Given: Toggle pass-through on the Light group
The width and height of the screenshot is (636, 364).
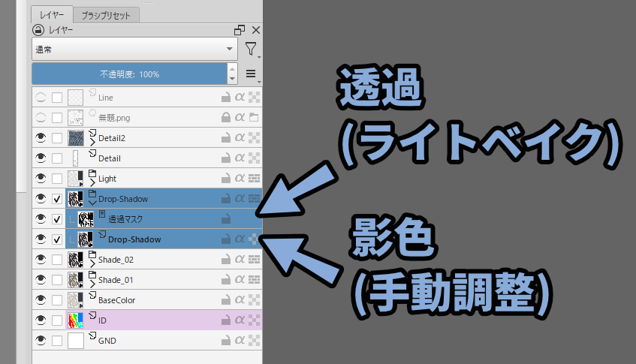Looking at the screenshot, I should pos(254,179).
